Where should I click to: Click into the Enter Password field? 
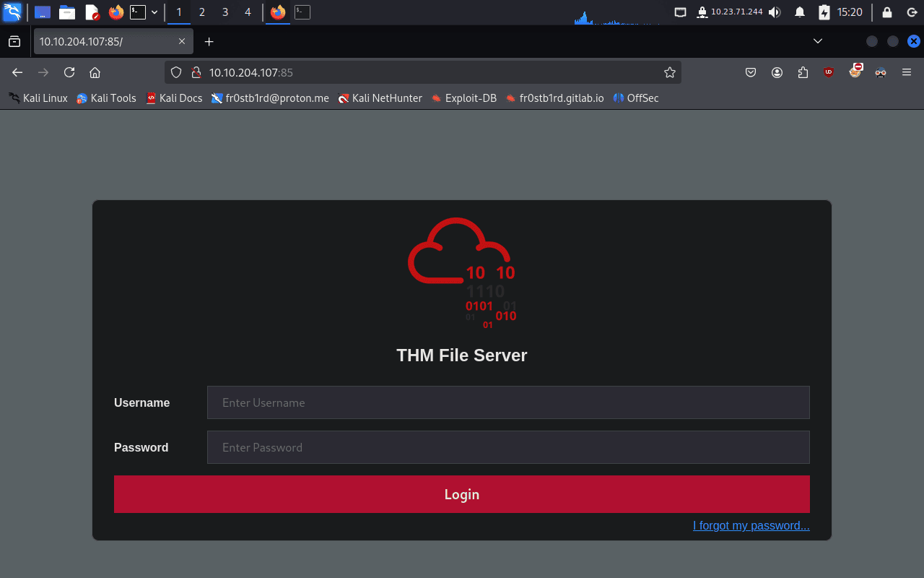[x=508, y=447]
